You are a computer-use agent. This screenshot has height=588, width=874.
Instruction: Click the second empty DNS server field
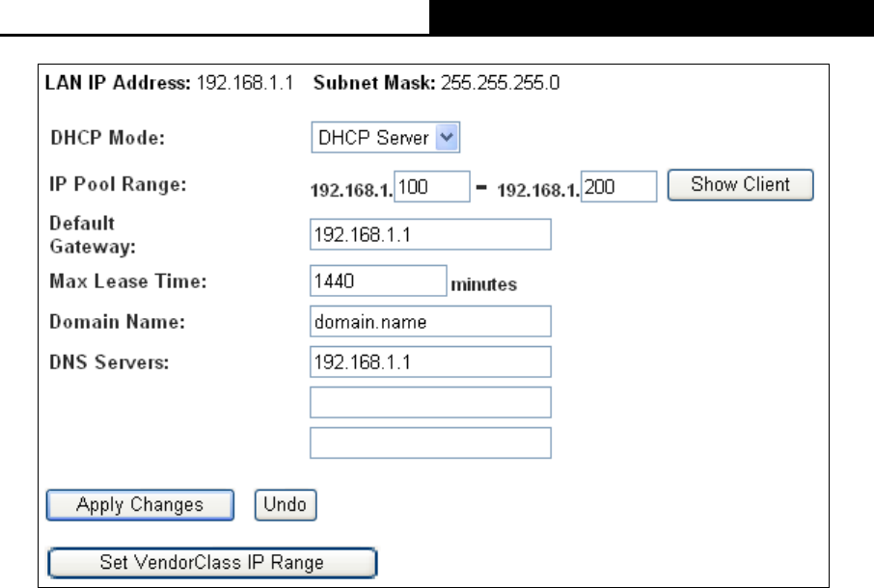pos(430,403)
